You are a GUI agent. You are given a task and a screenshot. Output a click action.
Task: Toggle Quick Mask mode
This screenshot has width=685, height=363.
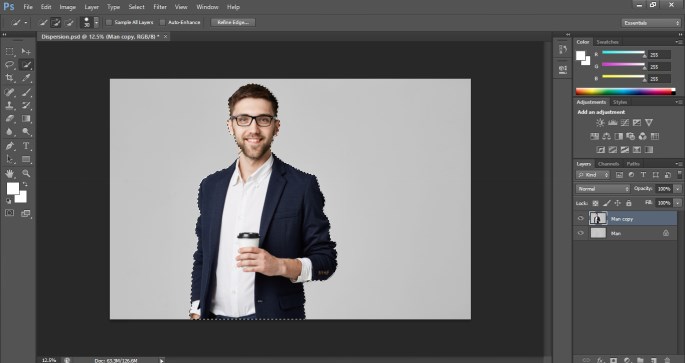tap(9, 213)
